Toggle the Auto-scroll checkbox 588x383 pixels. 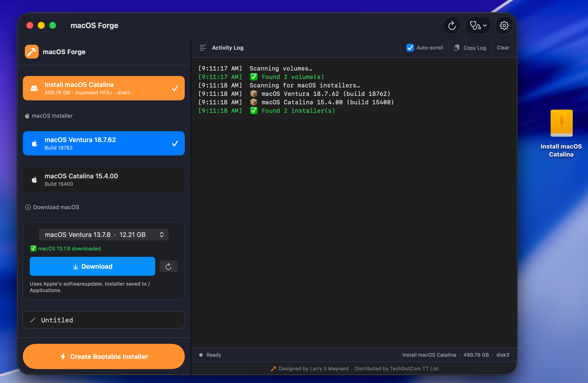click(410, 48)
